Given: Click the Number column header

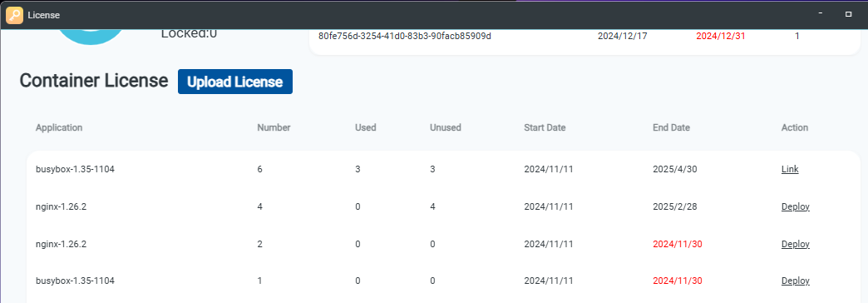Looking at the screenshot, I should click(x=274, y=127).
